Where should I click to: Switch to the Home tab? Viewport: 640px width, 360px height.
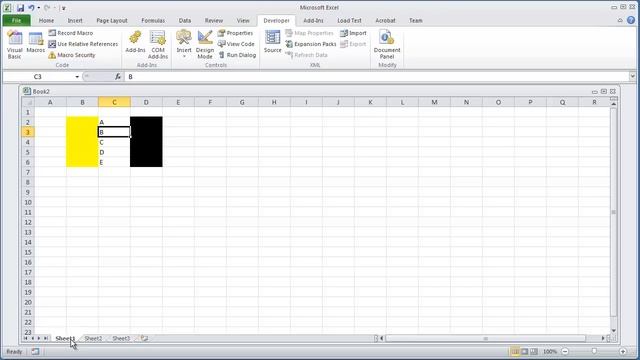click(x=46, y=20)
